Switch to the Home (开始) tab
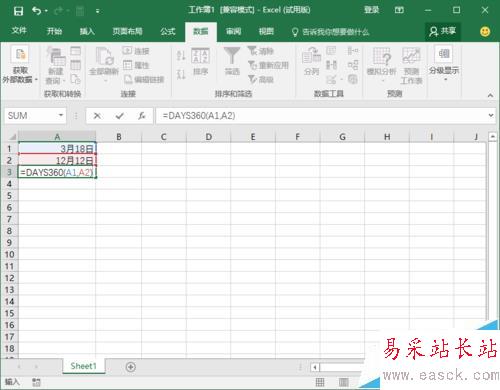Screen dimensions: 500x390 pos(54,31)
